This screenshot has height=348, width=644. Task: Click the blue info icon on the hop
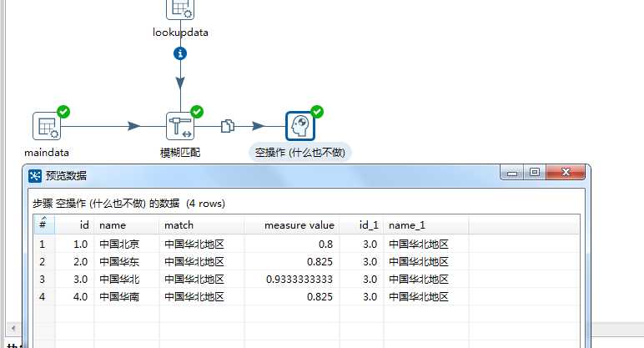[x=180, y=53]
